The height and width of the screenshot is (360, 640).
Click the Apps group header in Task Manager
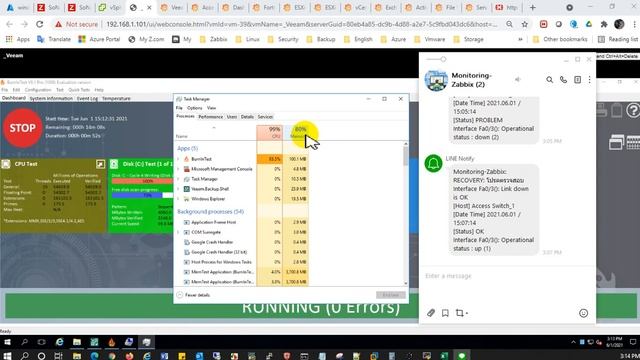(187, 148)
